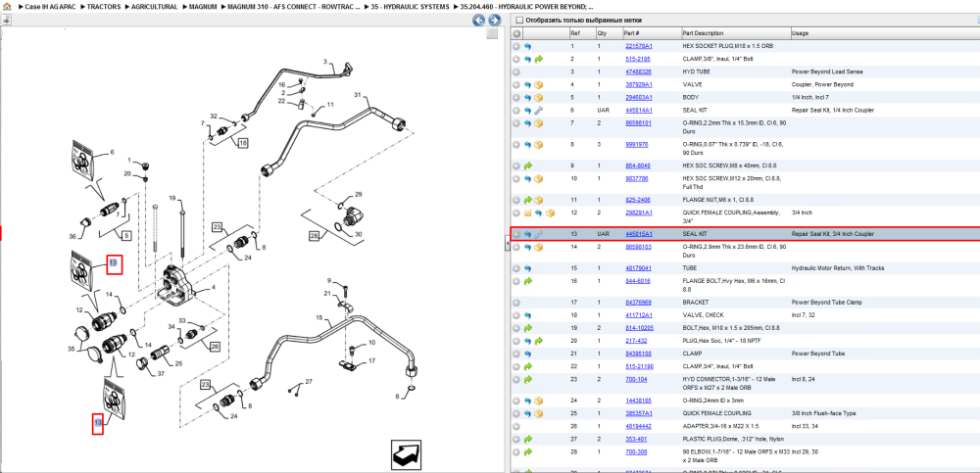This screenshot has width=980, height=473.
Task: Click the print/download icon above diagram
Action: tap(6, 20)
